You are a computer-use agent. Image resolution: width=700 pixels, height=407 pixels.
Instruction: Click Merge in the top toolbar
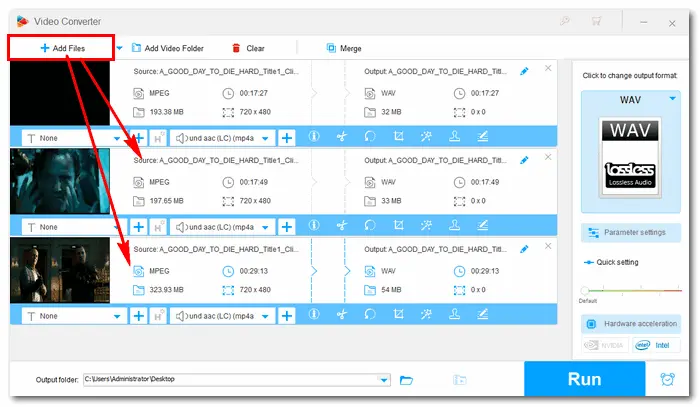(343, 48)
